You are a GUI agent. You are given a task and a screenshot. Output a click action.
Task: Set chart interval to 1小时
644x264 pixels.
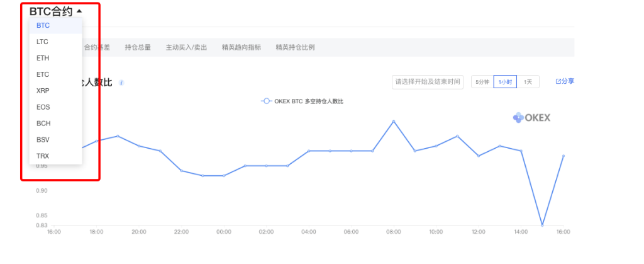pos(505,82)
